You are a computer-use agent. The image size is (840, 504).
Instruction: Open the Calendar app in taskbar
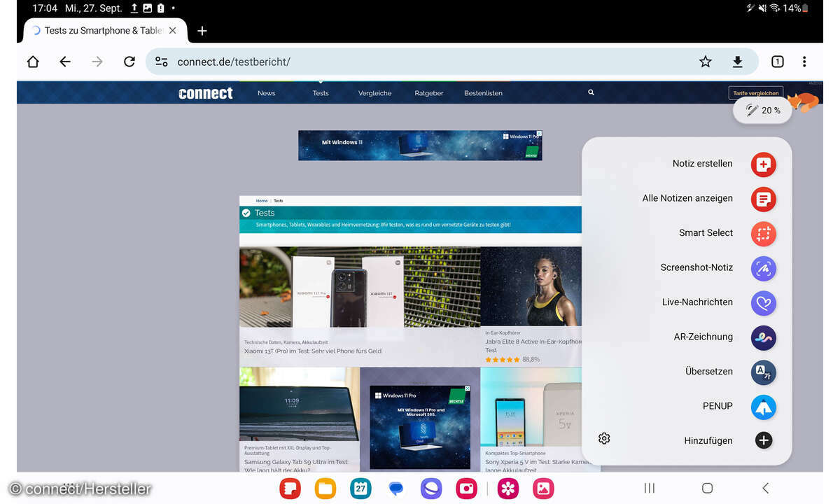tap(360, 488)
